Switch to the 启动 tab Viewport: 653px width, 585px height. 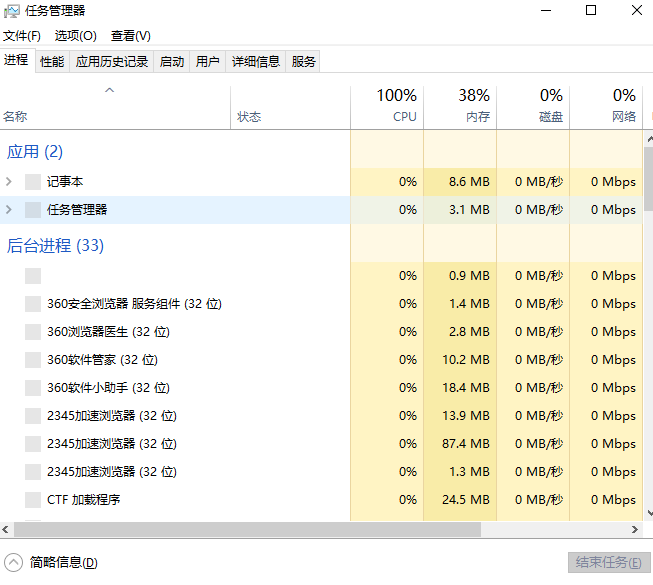[172, 62]
